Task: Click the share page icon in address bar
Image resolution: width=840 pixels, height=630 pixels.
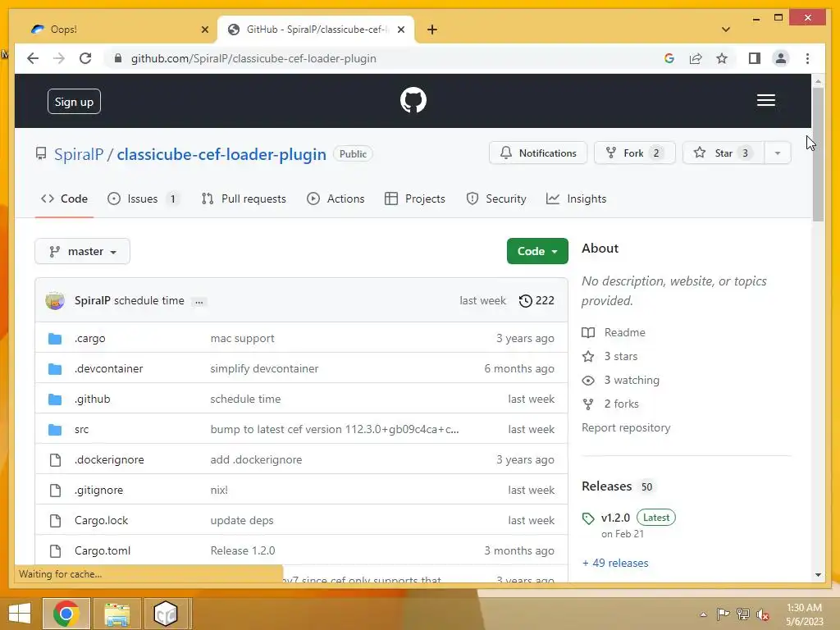Action: coord(696,58)
